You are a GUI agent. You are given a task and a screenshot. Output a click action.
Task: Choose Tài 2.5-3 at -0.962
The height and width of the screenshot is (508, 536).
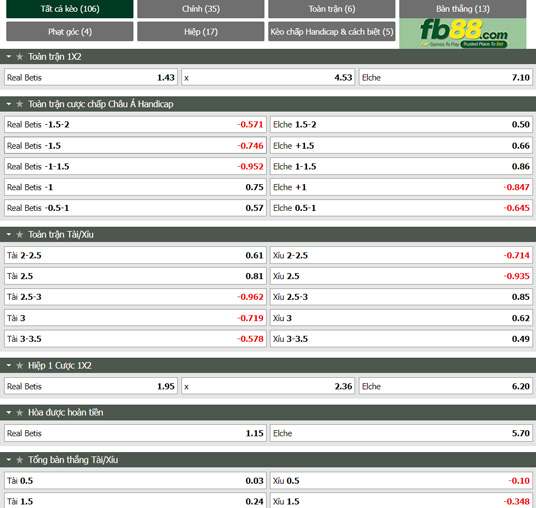[135, 297]
